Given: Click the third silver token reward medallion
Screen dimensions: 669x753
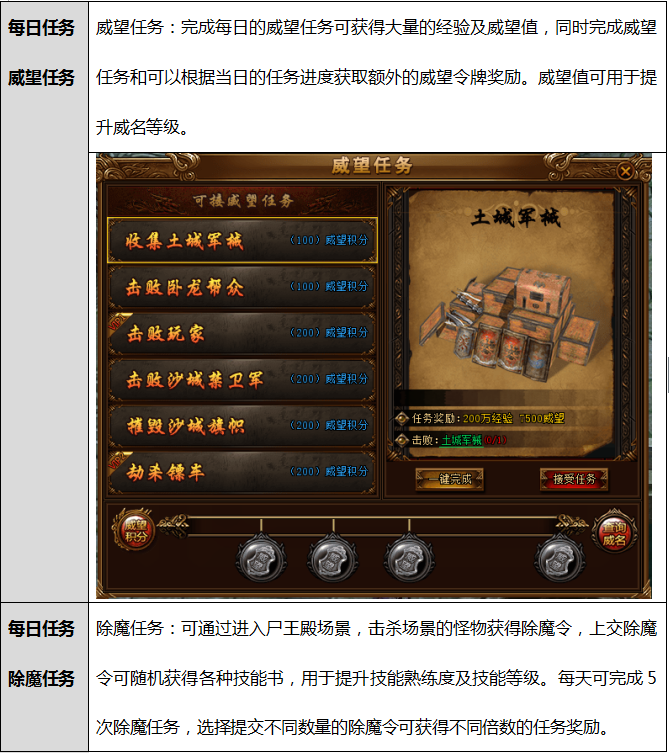Looking at the screenshot, I should tap(409, 559).
